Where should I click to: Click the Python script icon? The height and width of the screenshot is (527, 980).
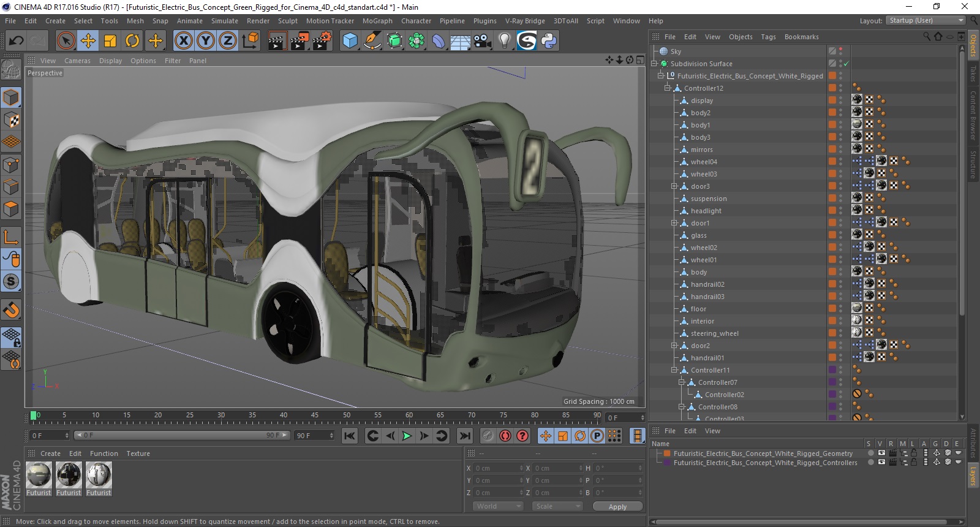click(549, 41)
